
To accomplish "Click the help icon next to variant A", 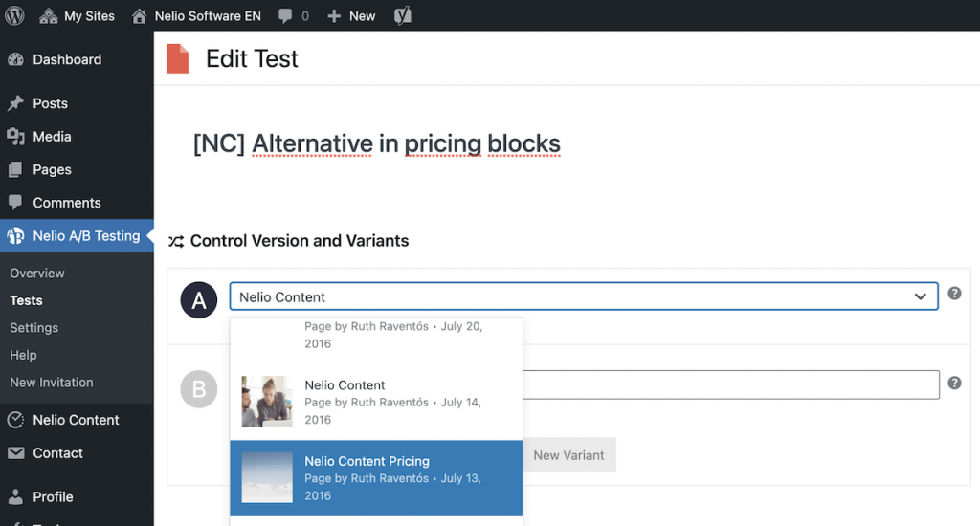I will click(954, 293).
